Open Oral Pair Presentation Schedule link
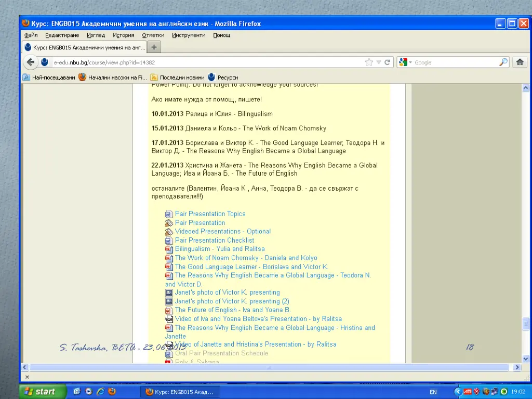 [221, 353]
